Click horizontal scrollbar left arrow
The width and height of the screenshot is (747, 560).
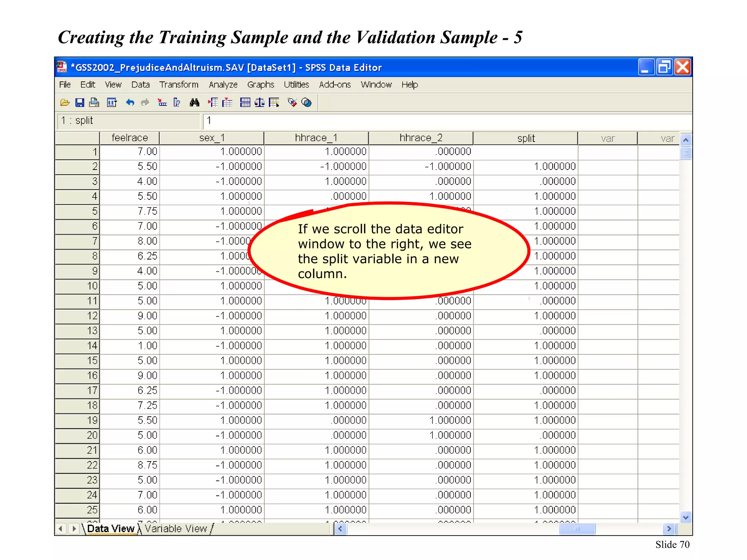coord(340,528)
